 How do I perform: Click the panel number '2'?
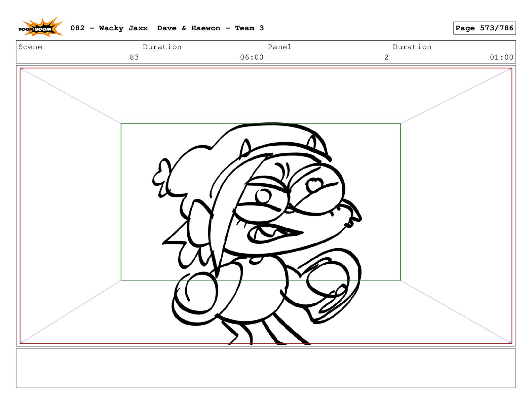(386, 57)
